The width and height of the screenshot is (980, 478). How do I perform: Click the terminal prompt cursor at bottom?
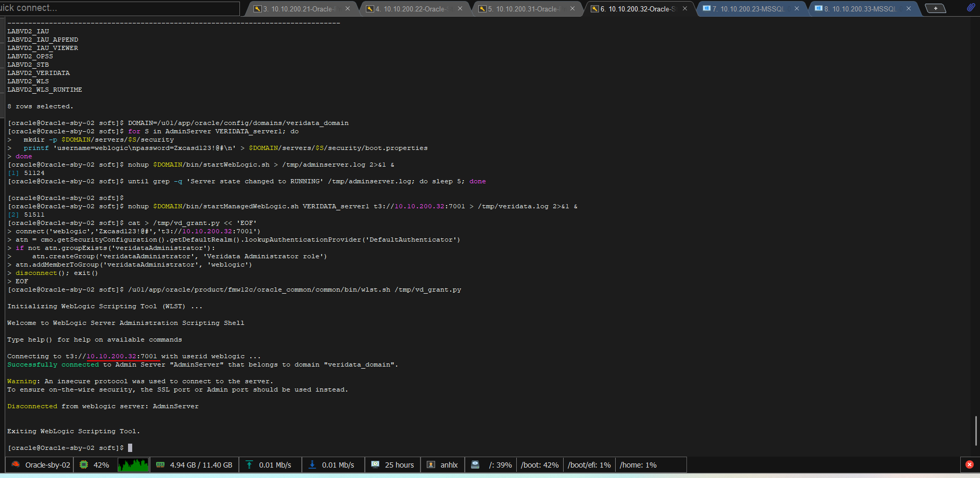point(130,448)
